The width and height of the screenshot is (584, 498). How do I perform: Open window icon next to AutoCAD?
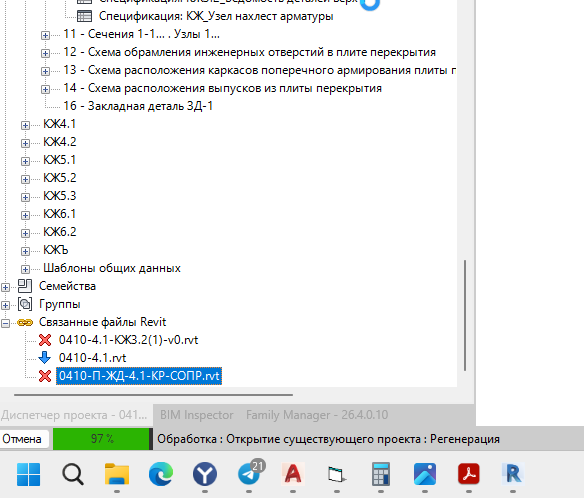pyautogui.click(x=337, y=474)
